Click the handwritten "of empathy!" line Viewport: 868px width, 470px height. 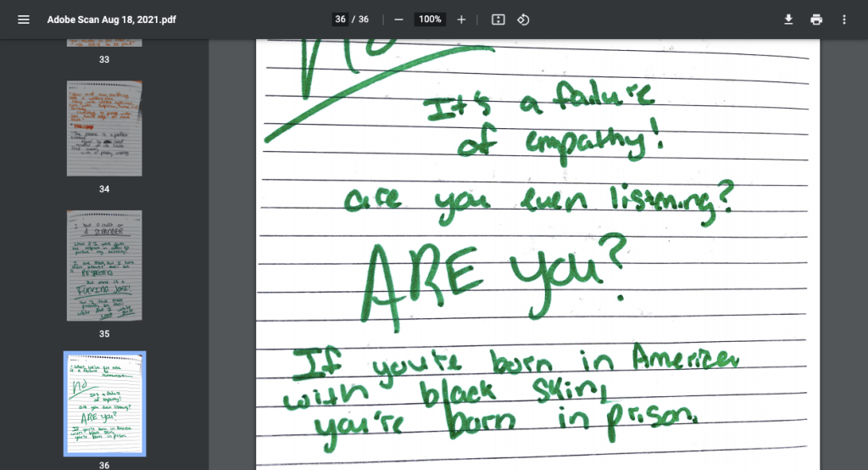click(559, 143)
